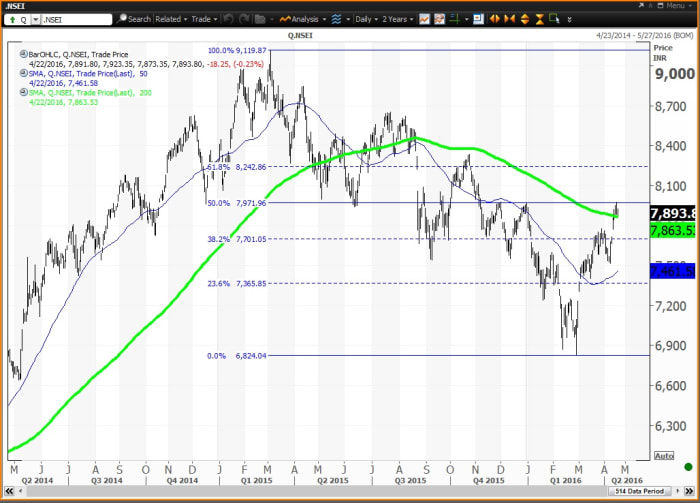Click the .NSEI symbol input field

click(76, 20)
